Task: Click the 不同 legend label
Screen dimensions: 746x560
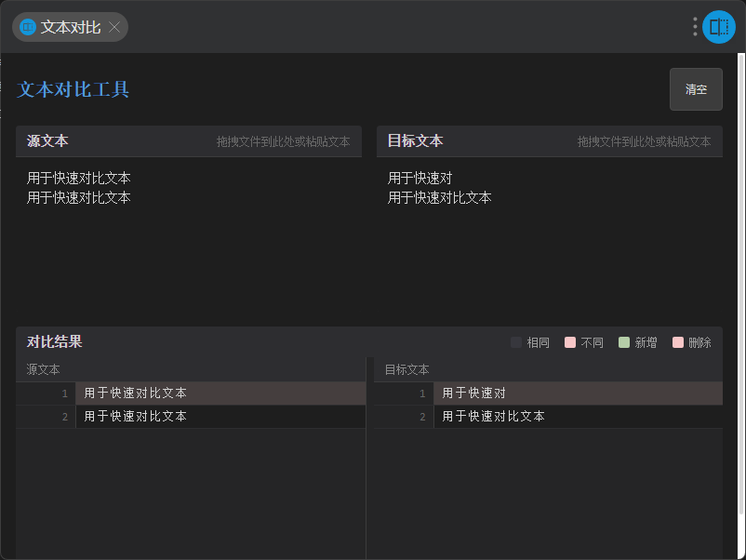Action: point(592,342)
